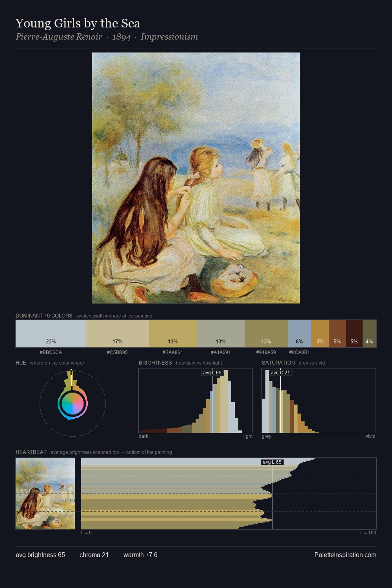Click the title Young Girls by the Sea
This screenshot has height=588, width=392.
[x=78, y=23]
